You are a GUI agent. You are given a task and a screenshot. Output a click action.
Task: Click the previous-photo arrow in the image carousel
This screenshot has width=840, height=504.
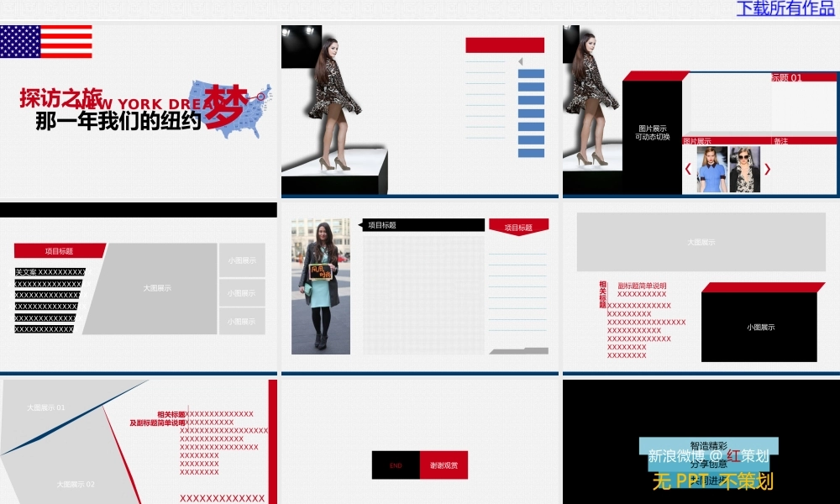[x=689, y=167]
